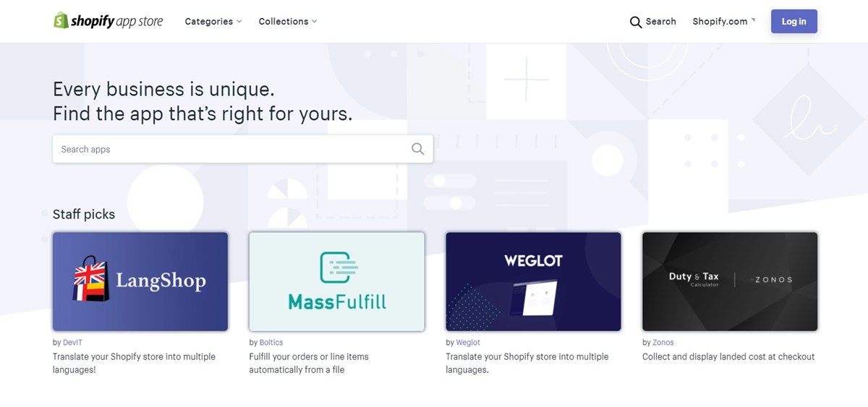The height and width of the screenshot is (407, 868).
Task: Click the magnifier icon inside Search apps field
Action: pos(417,149)
